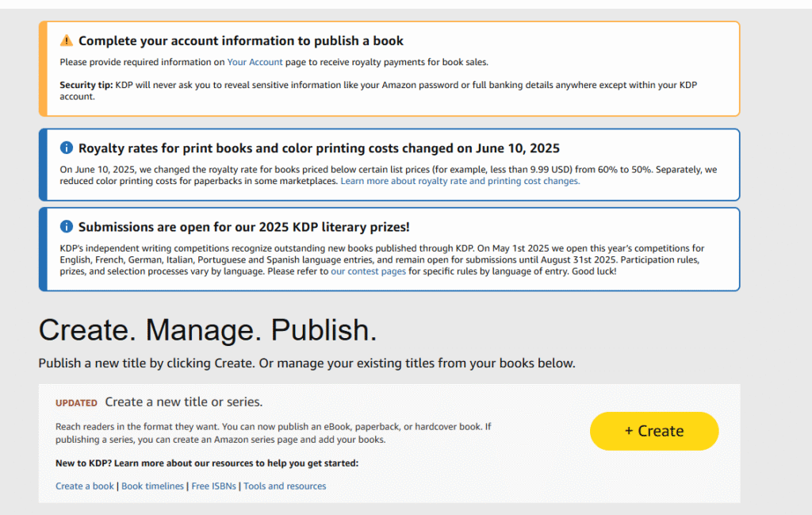Open the Tools and resources link

click(285, 486)
